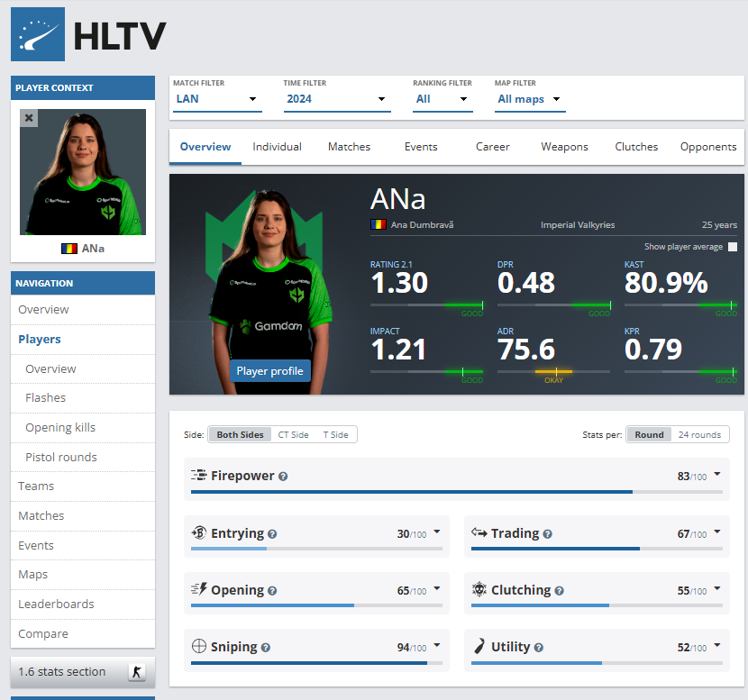Open Teams in navigation

point(83,486)
